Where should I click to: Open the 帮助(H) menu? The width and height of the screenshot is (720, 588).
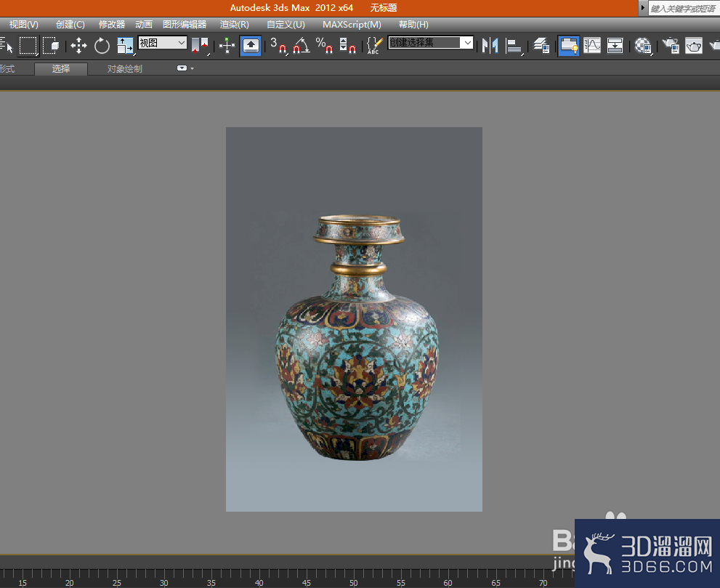point(413,24)
